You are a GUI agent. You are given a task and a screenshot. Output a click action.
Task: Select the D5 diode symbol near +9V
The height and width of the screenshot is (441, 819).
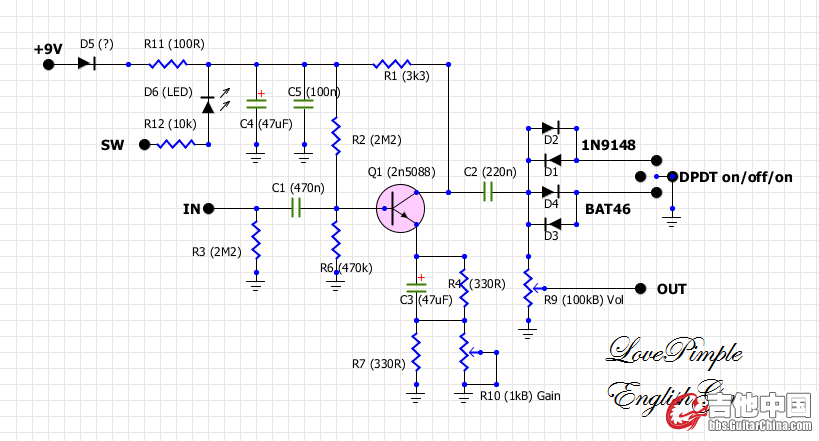point(87,64)
